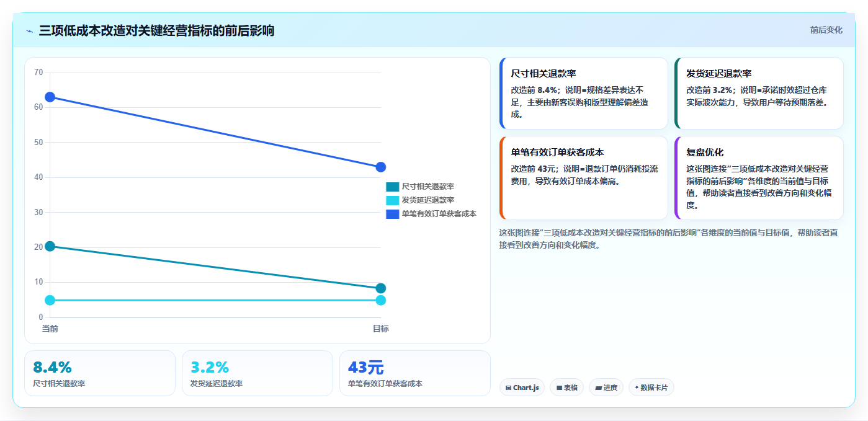
Task: Select the 43元 获客成本 stat card
Action: 415,373
